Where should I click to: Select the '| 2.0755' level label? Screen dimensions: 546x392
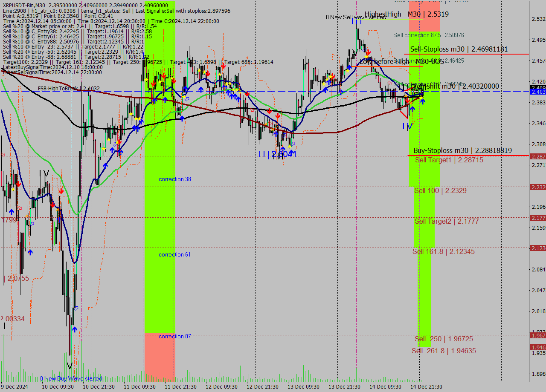(16, 279)
